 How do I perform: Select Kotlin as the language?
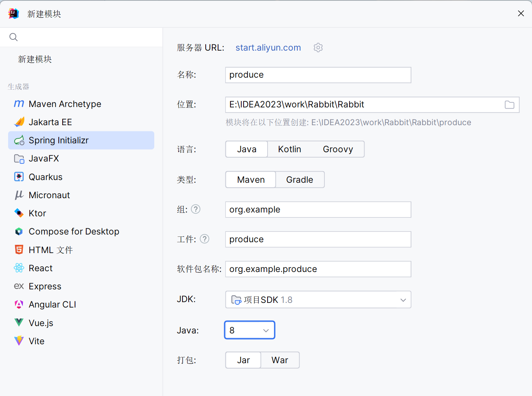290,149
